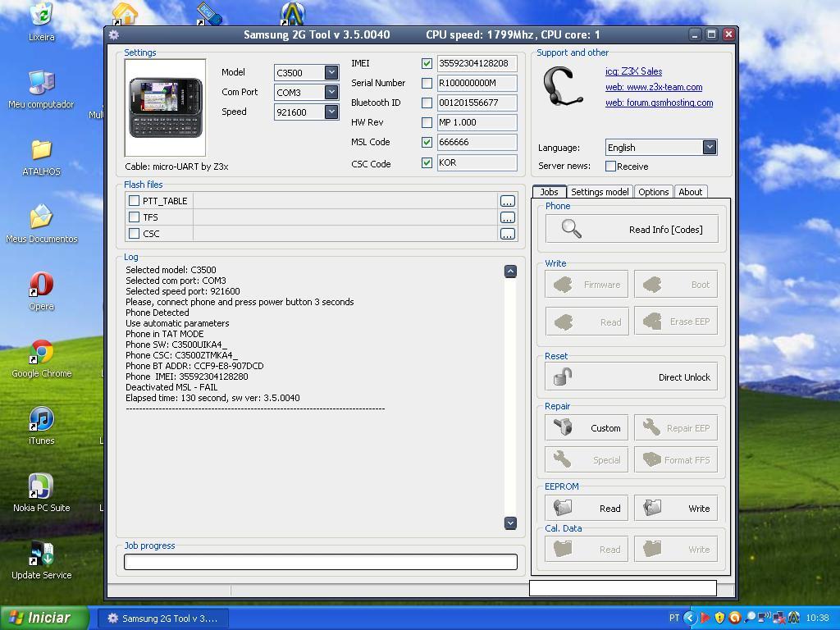Click the Direct Unlock padlock icon
The height and width of the screenshot is (630, 840).
tap(563, 377)
